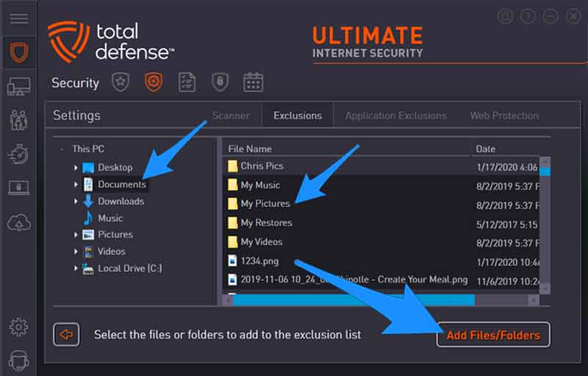Viewport: 588px width, 376px height.
Task: Open the gear Settings icon in the sidebar
Action: tap(18, 327)
